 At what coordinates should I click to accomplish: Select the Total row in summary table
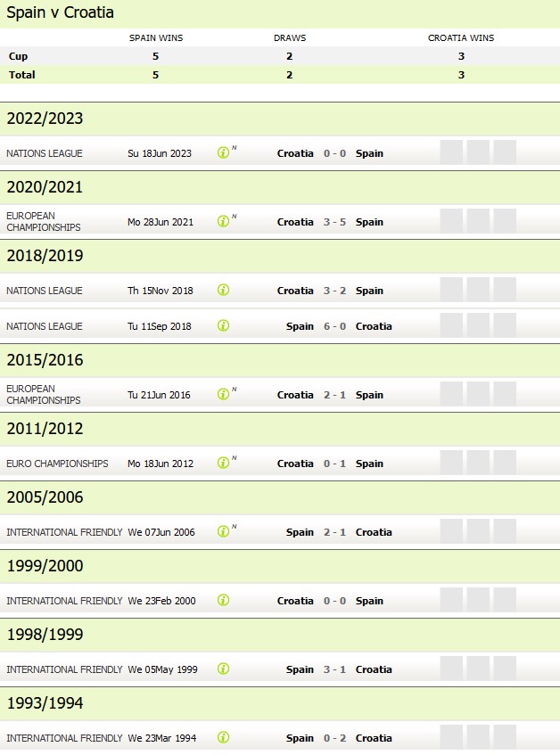(280, 75)
